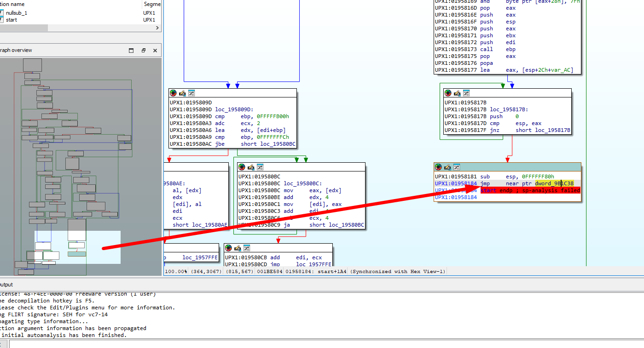644x348 pixels.
Task: Click the 100.00% zoom status field
Action: 176,271
